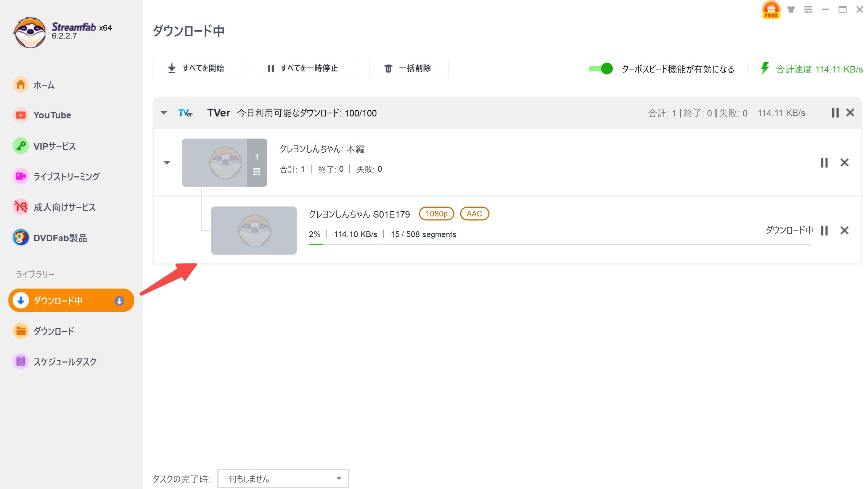Viewport: 868px width, 489px height.
Task: Click playlist count icon on series thumbnail
Action: [257, 172]
